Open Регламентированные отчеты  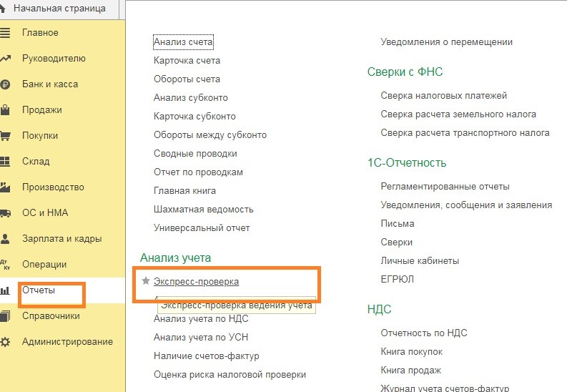pos(445,187)
